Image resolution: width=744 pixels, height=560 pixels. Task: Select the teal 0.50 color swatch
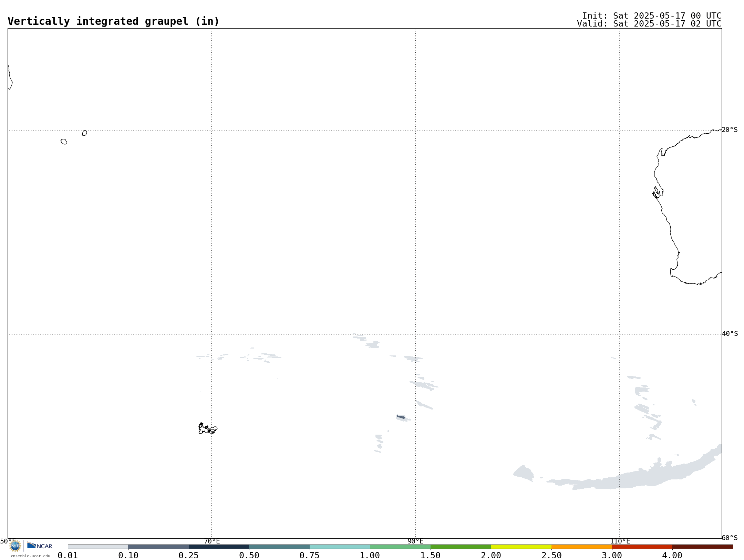[279, 547]
